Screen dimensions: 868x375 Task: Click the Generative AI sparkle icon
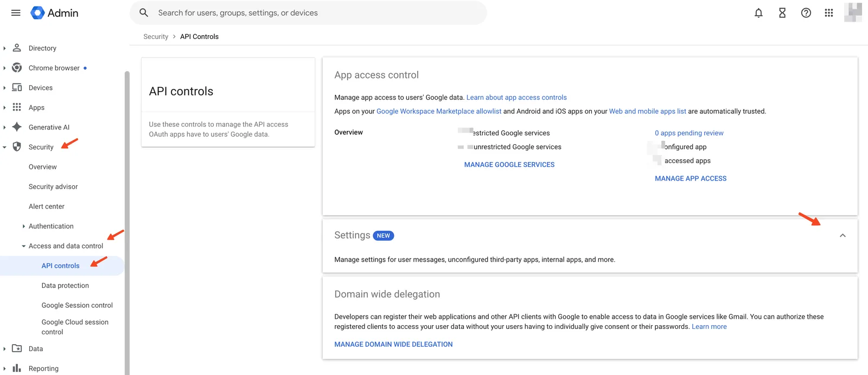tap(17, 127)
